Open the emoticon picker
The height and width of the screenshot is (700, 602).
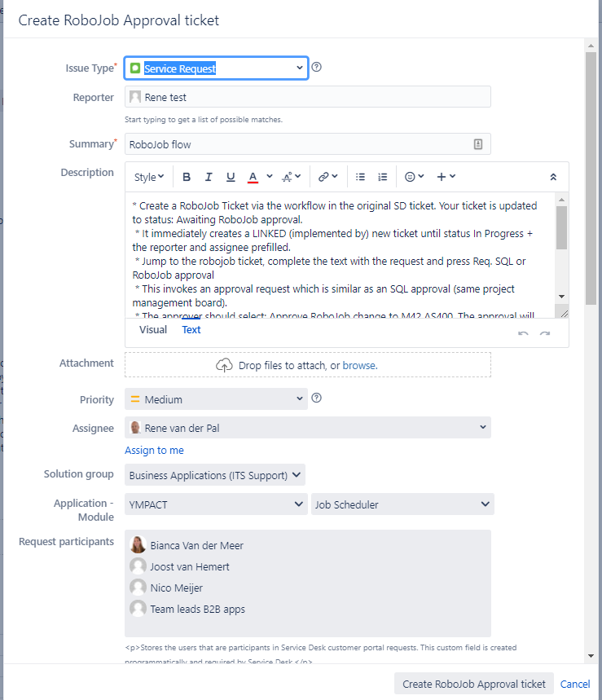click(414, 177)
